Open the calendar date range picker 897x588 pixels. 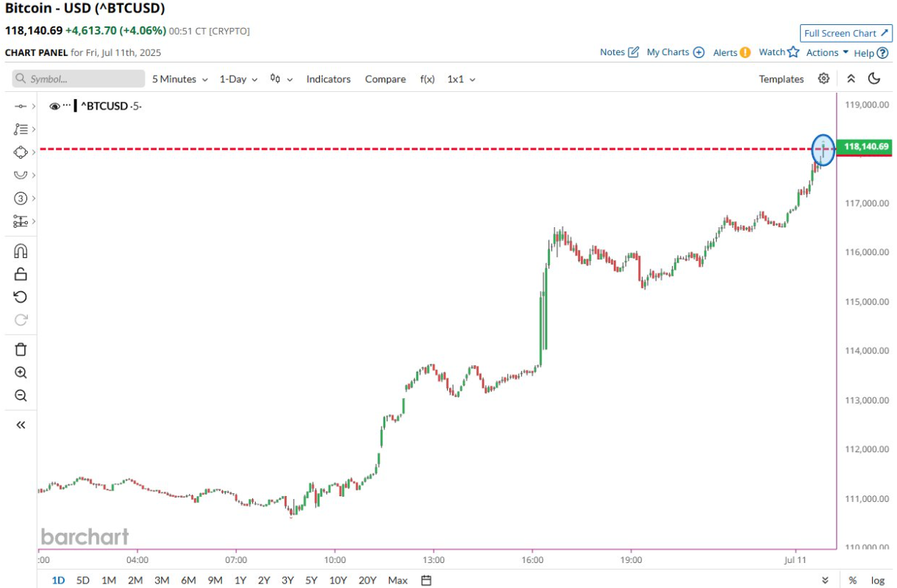click(x=426, y=580)
